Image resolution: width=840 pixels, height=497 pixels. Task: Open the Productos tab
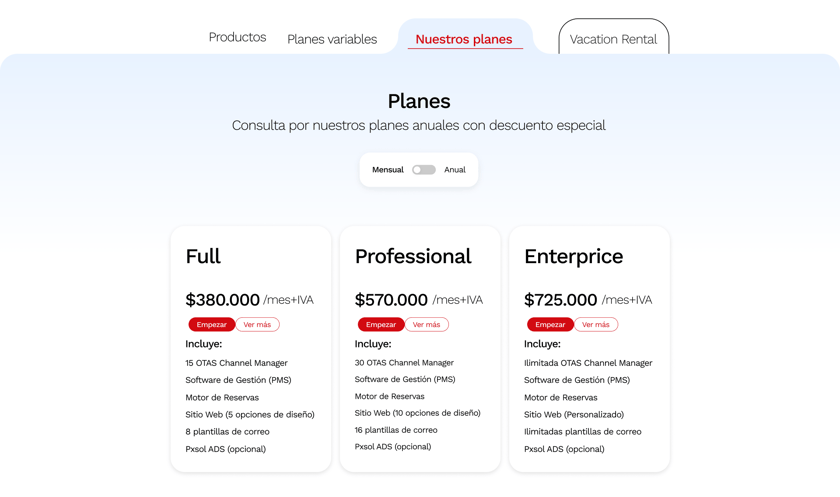[x=237, y=37]
